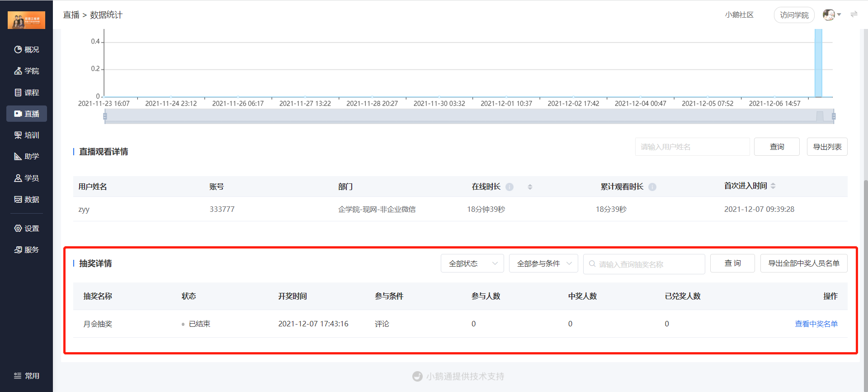Select 数据 in the sidebar menu
This screenshot has width=868, height=392.
[x=27, y=199]
